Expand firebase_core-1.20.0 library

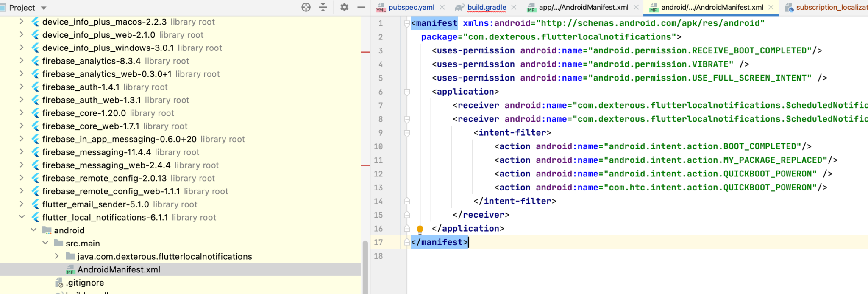point(22,113)
